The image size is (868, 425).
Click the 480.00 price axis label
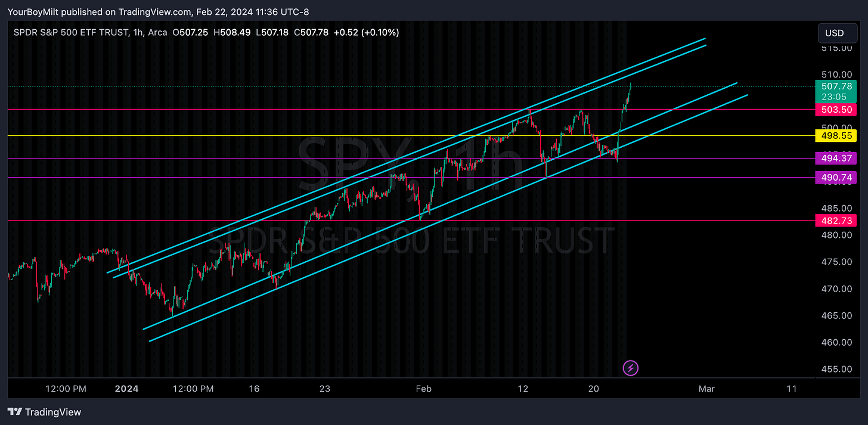(836, 235)
